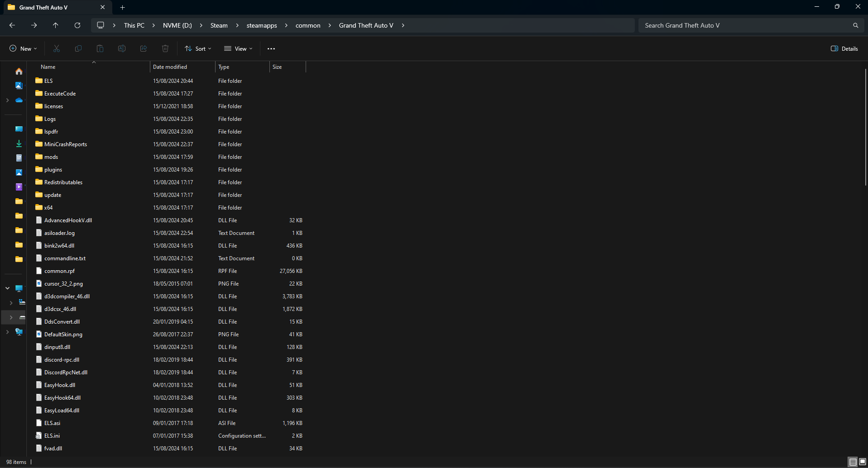The image size is (868, 468).
Task: Click the steamapps breadcrumb in address bar
Action: click(x=262, y=25)
